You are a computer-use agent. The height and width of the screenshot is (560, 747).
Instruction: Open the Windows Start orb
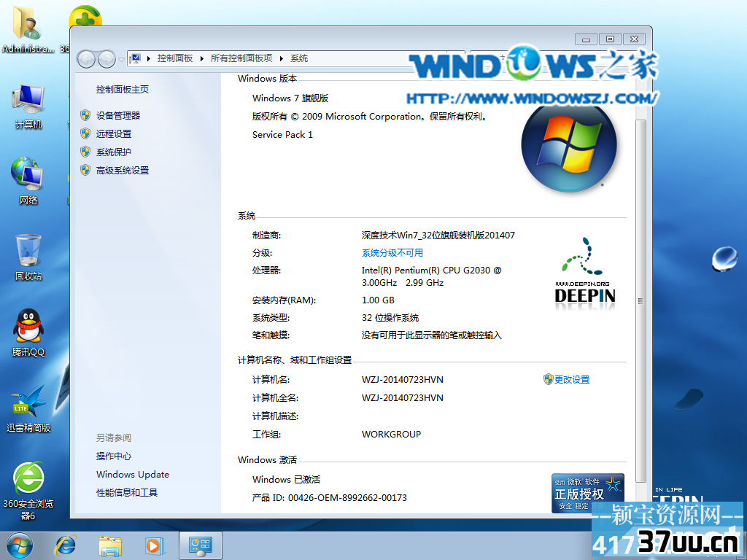coord(20,545)
